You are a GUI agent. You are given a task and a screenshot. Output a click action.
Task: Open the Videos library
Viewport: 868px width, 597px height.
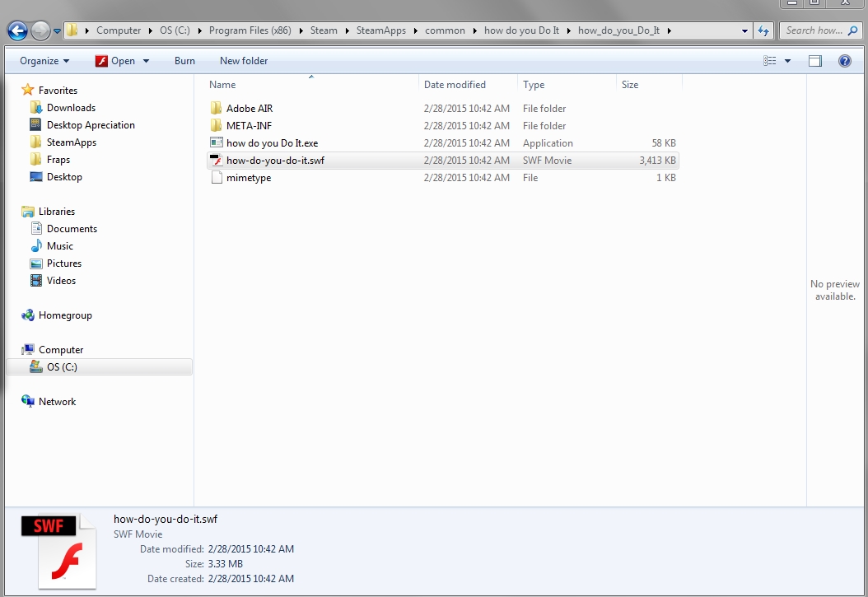pyautogui.click(x=61, y=281)
